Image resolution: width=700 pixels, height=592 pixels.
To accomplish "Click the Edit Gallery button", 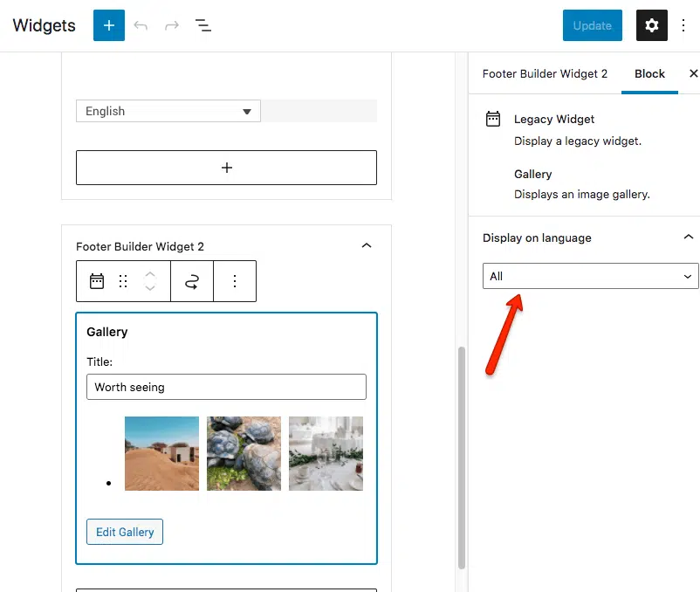I will point(125,532).
